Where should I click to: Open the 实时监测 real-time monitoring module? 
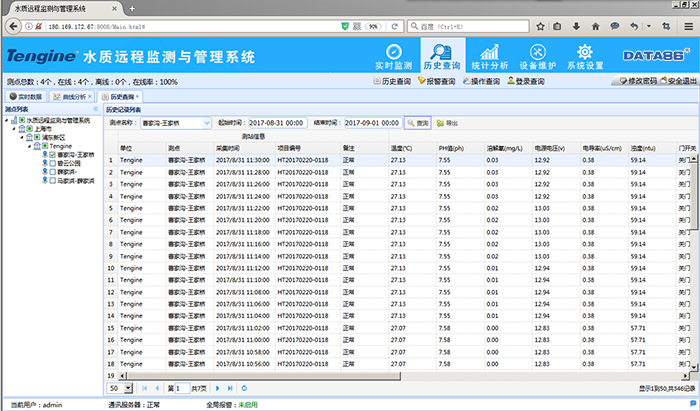coord(393,57)
